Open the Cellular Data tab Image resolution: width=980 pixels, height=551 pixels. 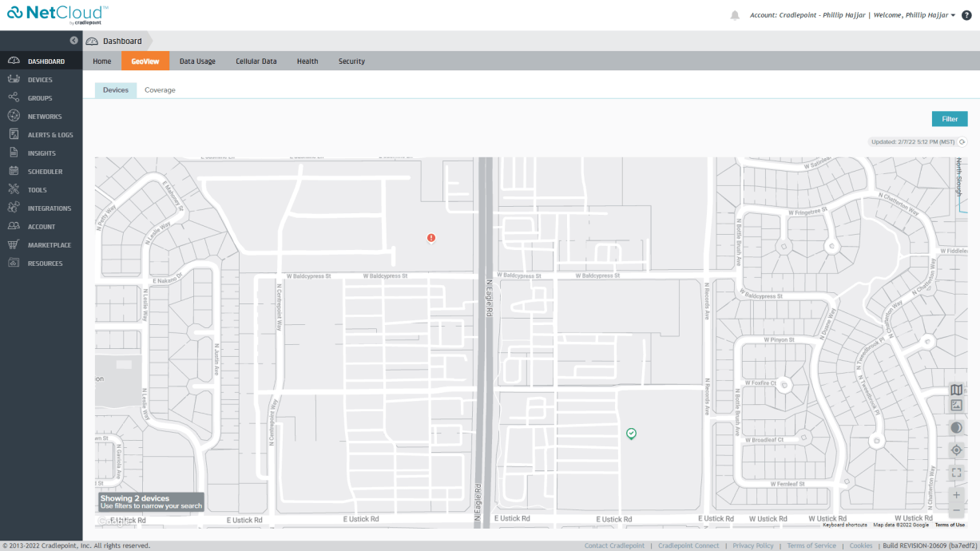256,61
